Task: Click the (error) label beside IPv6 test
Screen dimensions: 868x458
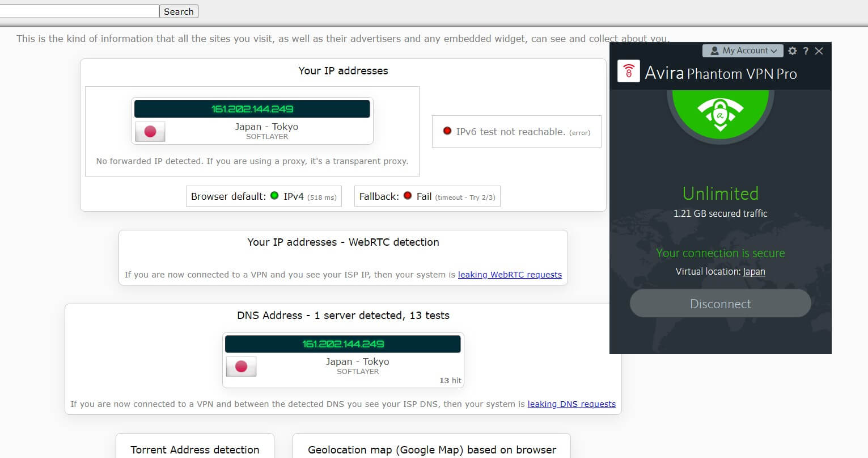Action: (579, 133)
